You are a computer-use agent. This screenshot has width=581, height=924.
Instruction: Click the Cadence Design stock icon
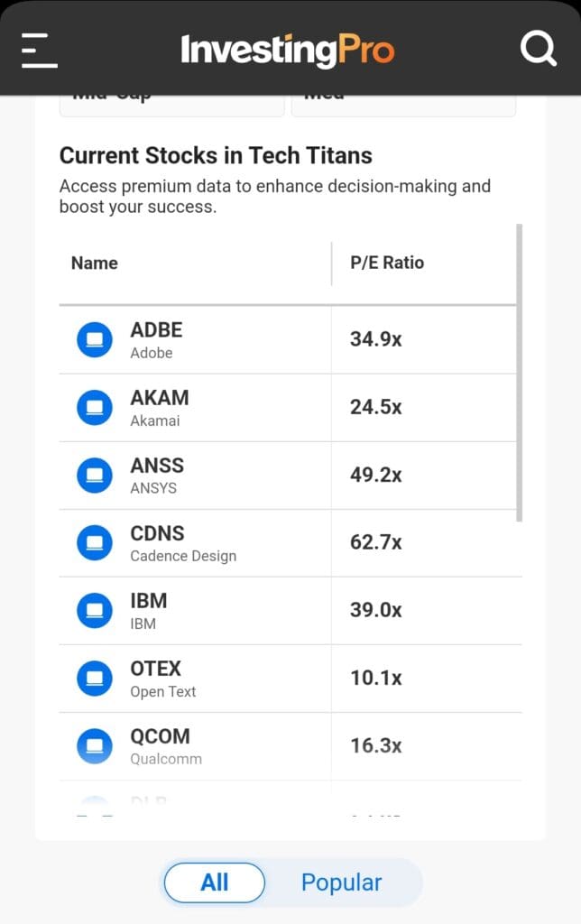point(95,542)
